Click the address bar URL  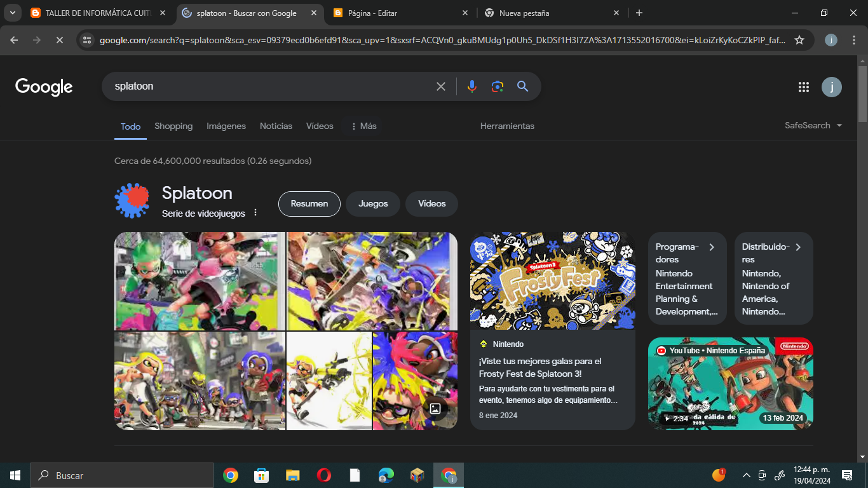442,40
